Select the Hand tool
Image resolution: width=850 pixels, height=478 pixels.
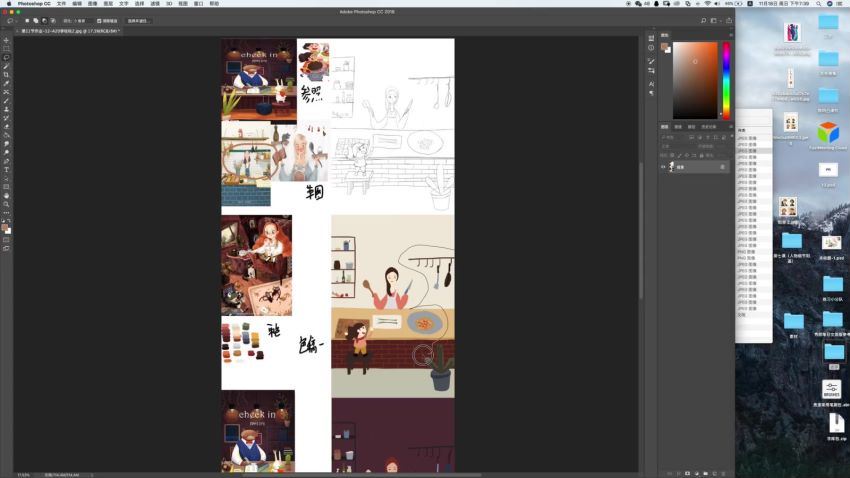[x=7, y=196]
